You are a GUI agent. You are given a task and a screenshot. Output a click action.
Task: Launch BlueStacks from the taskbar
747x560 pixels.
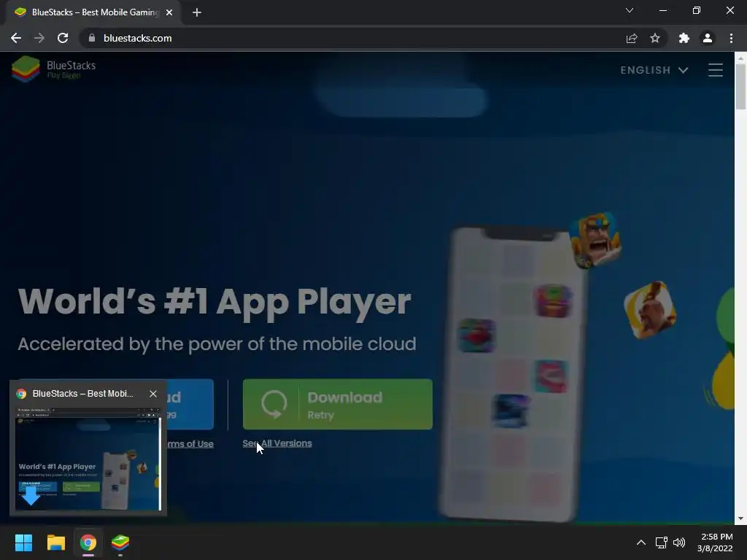point(120,542)
